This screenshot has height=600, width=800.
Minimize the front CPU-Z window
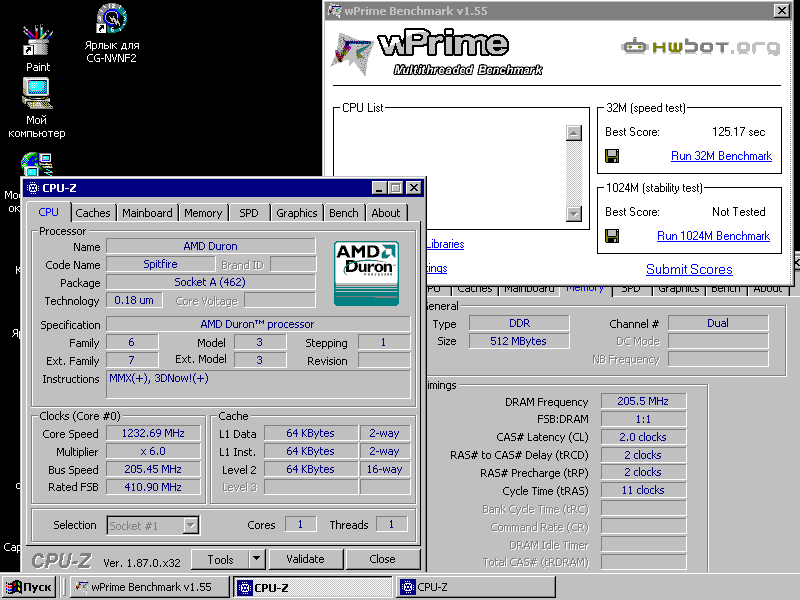(379, 188)
